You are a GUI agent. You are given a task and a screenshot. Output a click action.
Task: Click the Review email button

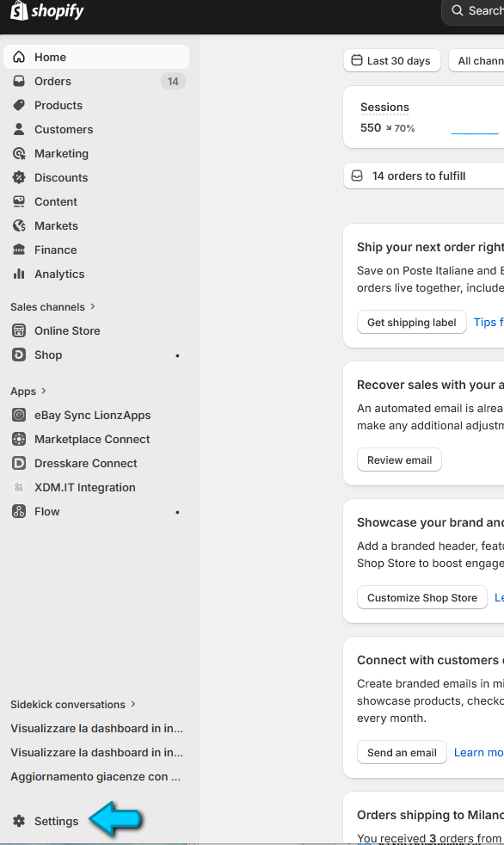(400, 460)
